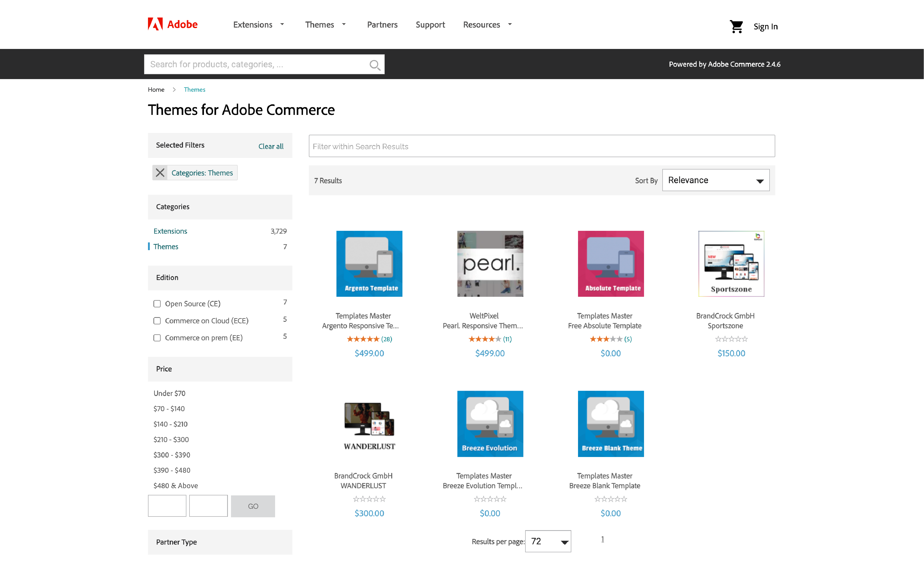The width and height of the screenshot is (924, 567).
Task: Expand the Extensions menu arrow
Action: [x=282, y=24]
